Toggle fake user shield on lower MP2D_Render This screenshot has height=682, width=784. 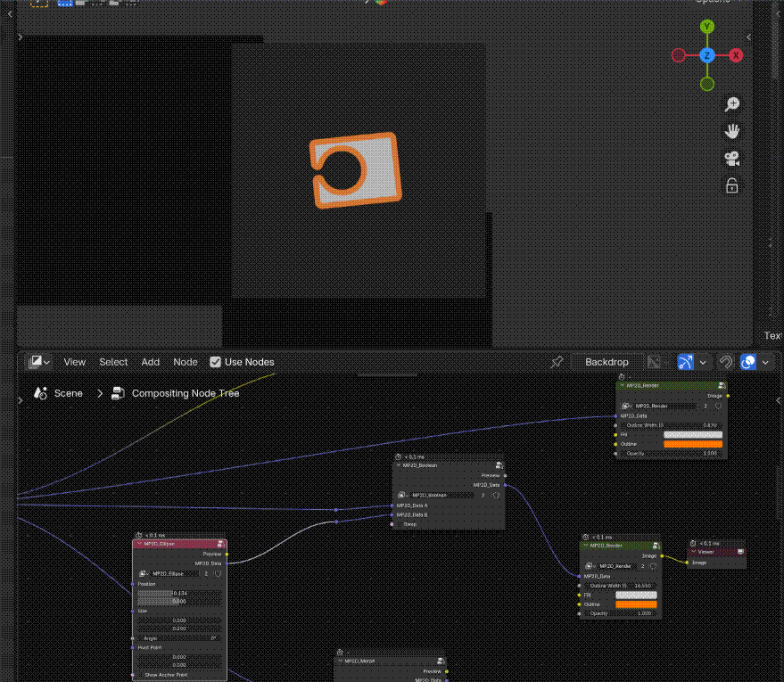[654, 566]
